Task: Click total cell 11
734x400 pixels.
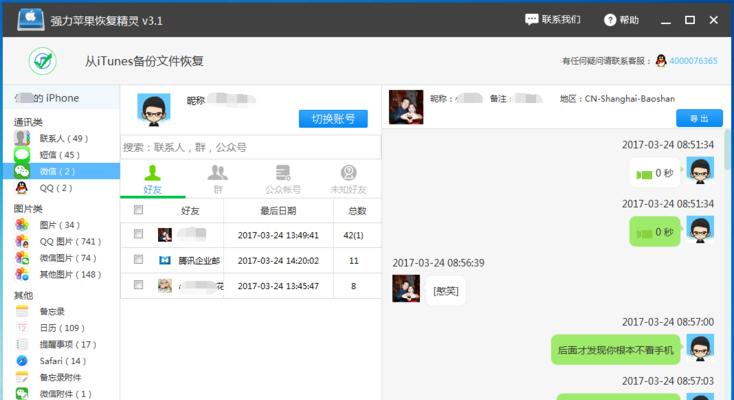Action: (353, 260)
